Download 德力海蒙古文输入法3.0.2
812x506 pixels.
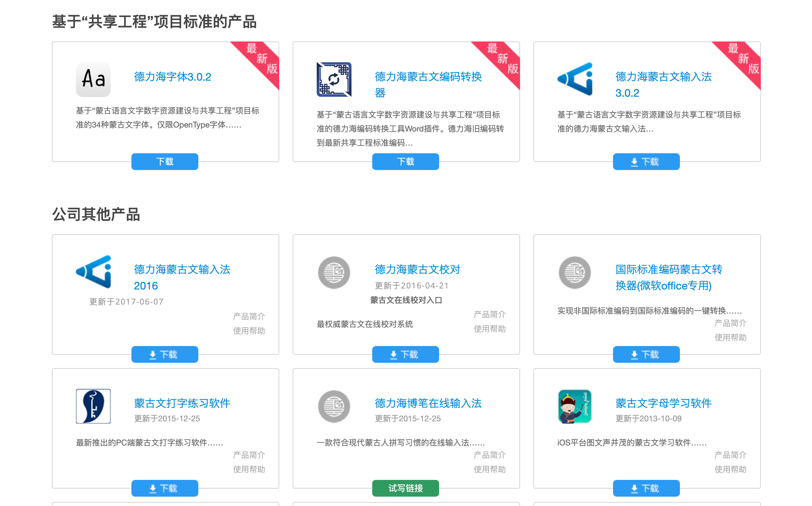tap(646, 161)
